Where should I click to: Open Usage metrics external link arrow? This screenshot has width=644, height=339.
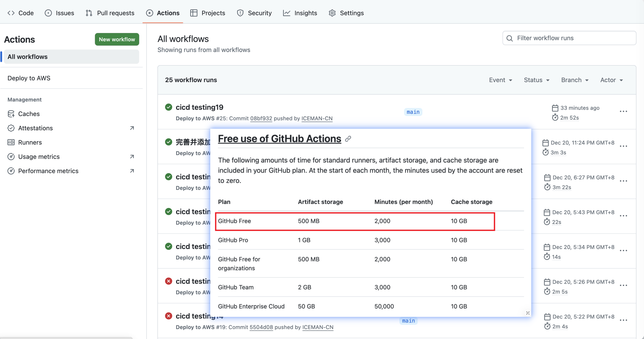[132, 156]
